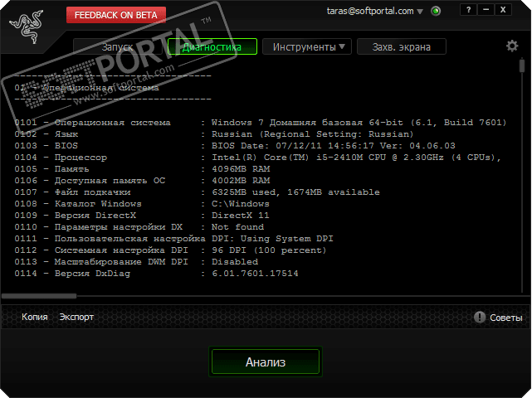Expand the account dropdown arrow

[420, 12]
